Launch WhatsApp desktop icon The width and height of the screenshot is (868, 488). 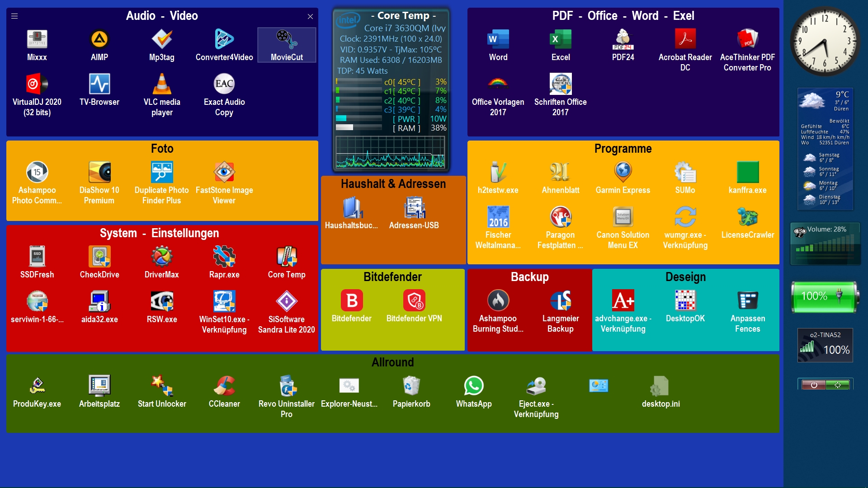tap(473, 386)
